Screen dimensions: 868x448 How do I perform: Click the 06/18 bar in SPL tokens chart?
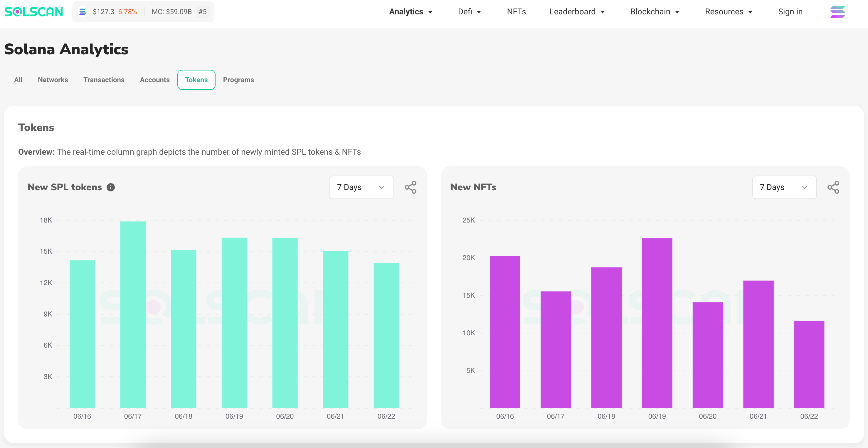coord(184,329)
